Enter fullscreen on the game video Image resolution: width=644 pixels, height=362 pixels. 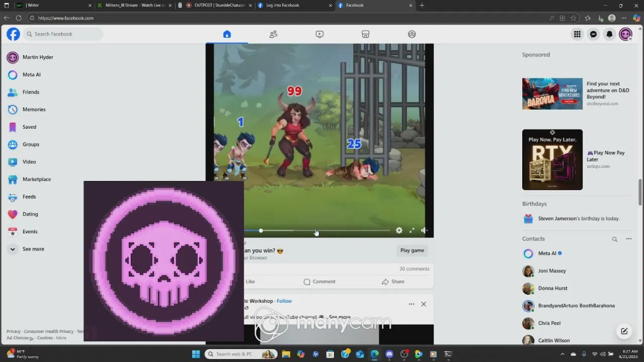[x=412, y=230]
